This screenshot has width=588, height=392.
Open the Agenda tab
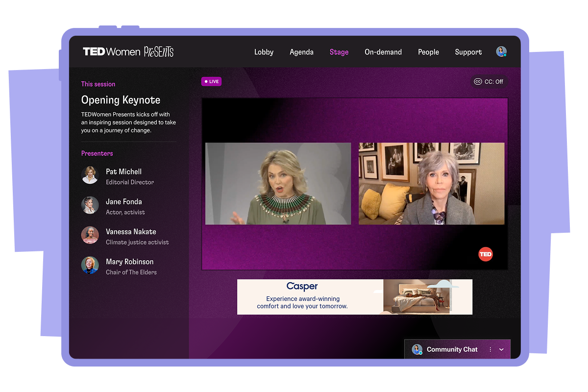click(301, 52)
